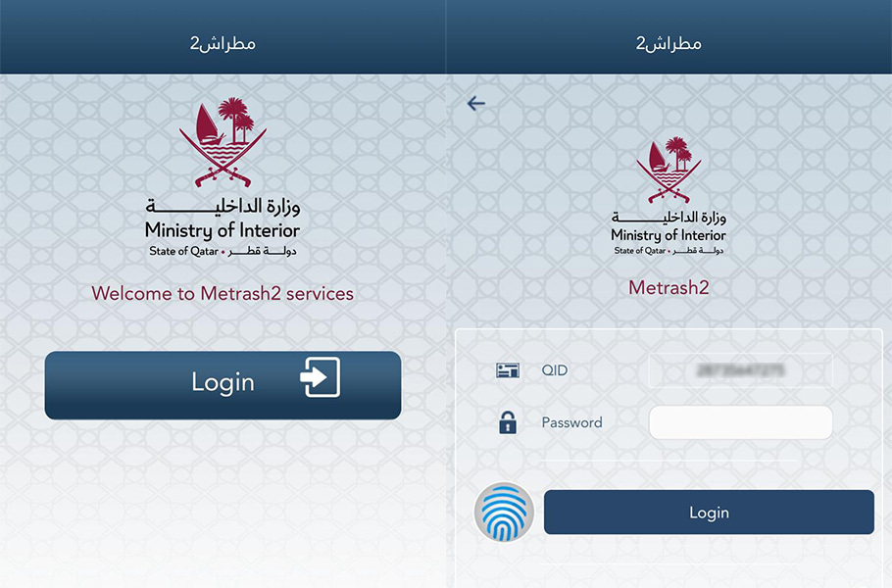Click the QID label text
The height and width of the screenshot is (588, 892).
pyautogui.click(x=555, y=370)
